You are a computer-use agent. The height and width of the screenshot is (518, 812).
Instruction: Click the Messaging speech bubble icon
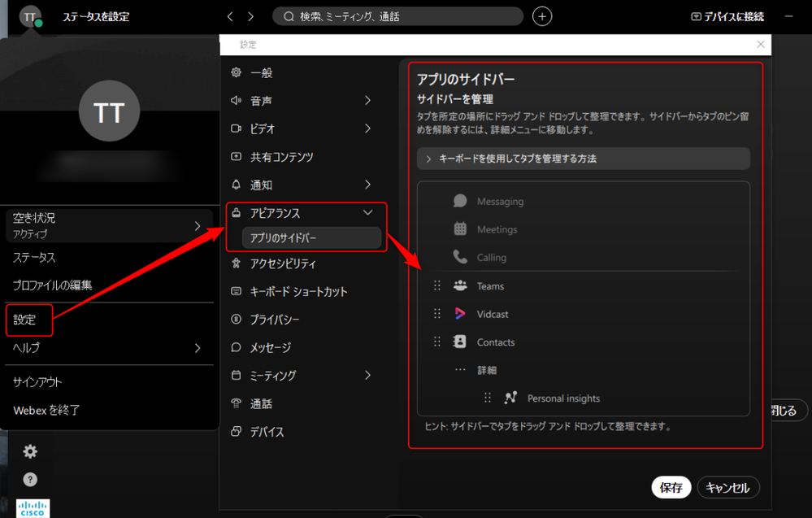click(460, 201)
